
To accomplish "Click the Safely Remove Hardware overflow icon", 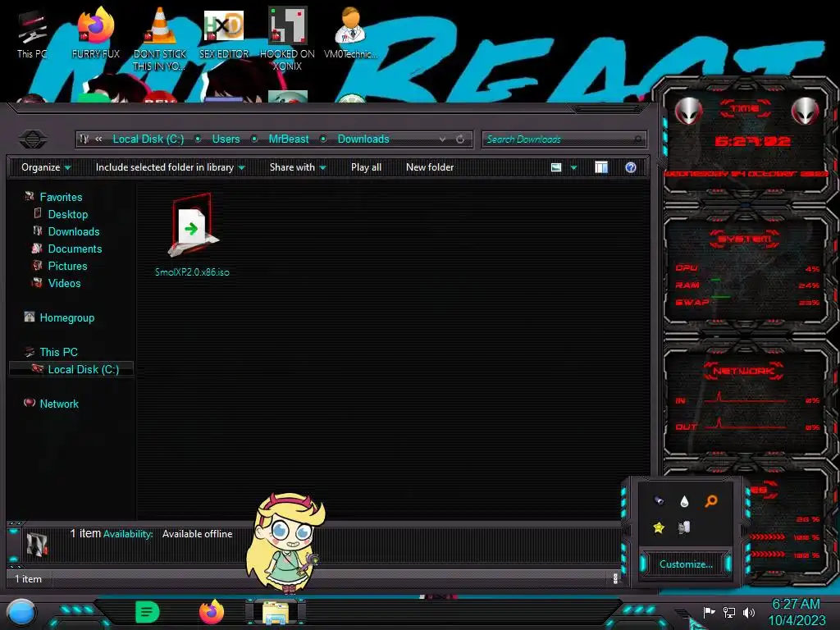I will pos(684,527).
